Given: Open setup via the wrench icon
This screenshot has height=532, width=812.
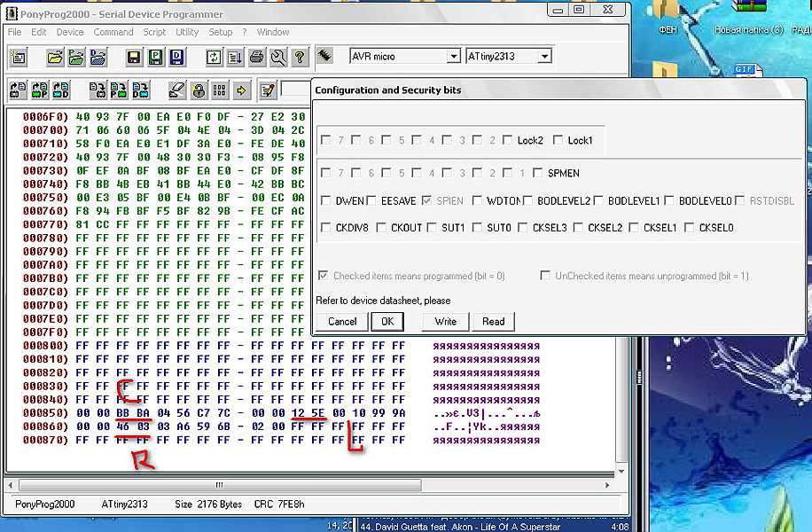Looking at the screenshot, I should [278, 57].
